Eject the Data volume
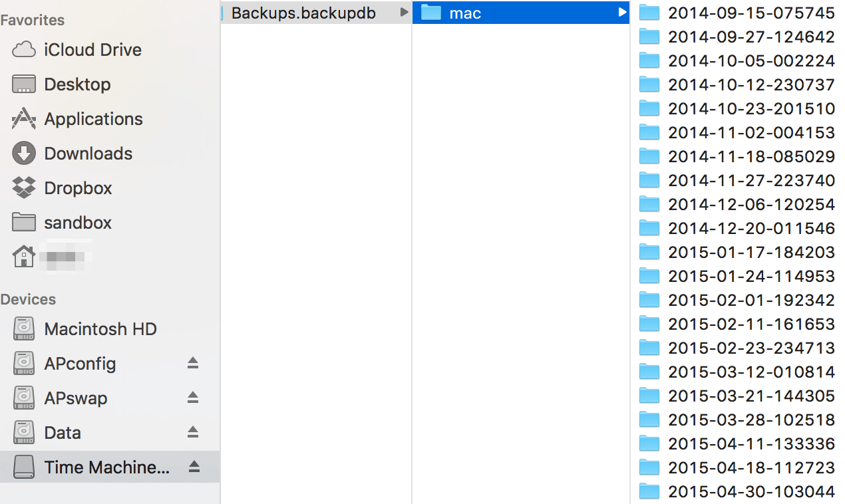The width and height of the screenshot is (845, 504). click(193, 432)
